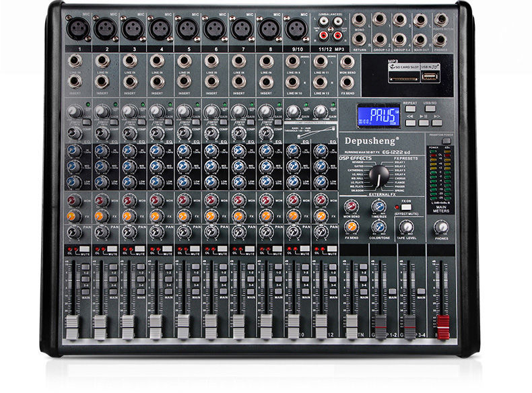Click the LINE IN 11 jack

tap(320, 62)
